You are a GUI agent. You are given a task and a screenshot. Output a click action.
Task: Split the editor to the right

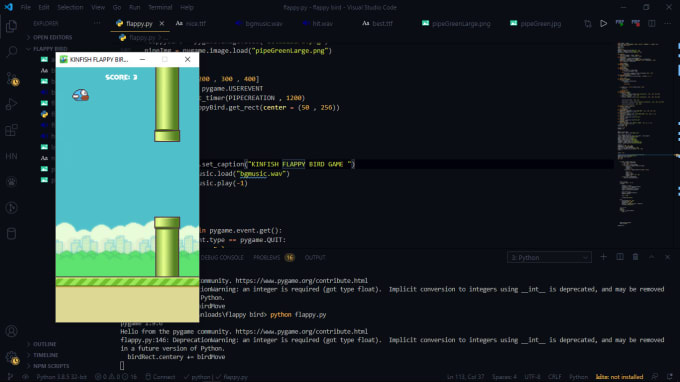[652, 23]
